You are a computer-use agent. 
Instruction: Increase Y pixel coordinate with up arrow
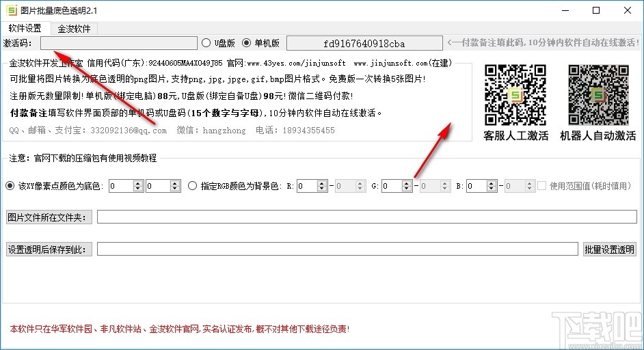(x=175, y=183)
